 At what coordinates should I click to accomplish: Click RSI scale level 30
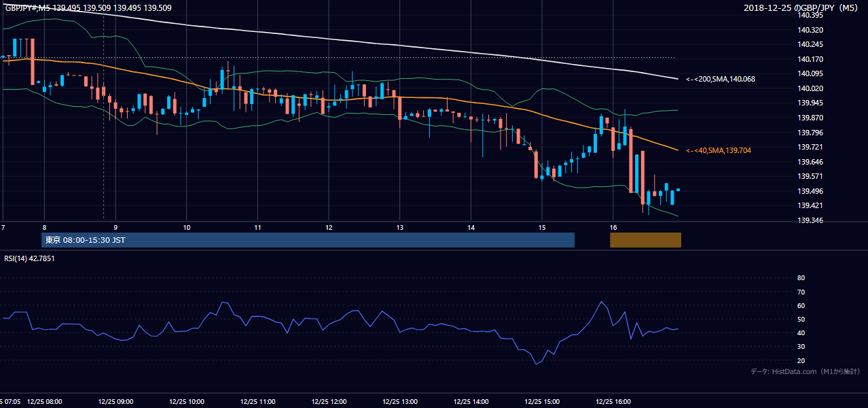[801, 347]
